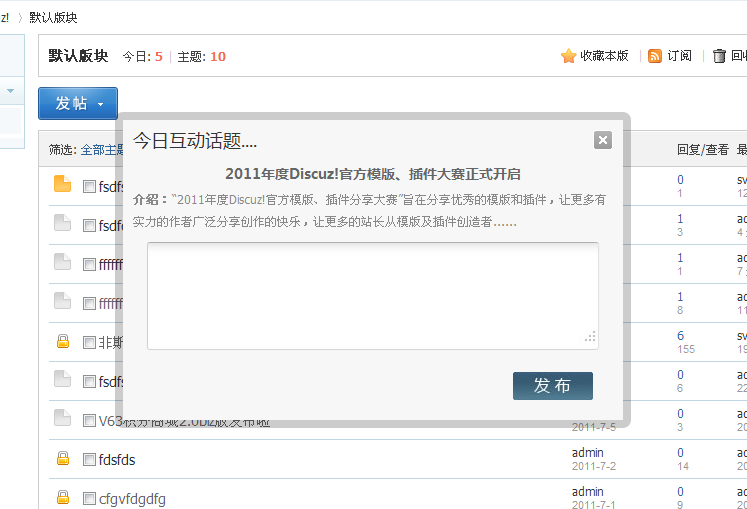Viewport: 747px width, 509px height.
Task: Click reply count 0 on the fdsfds row
Action: (680, 452)
